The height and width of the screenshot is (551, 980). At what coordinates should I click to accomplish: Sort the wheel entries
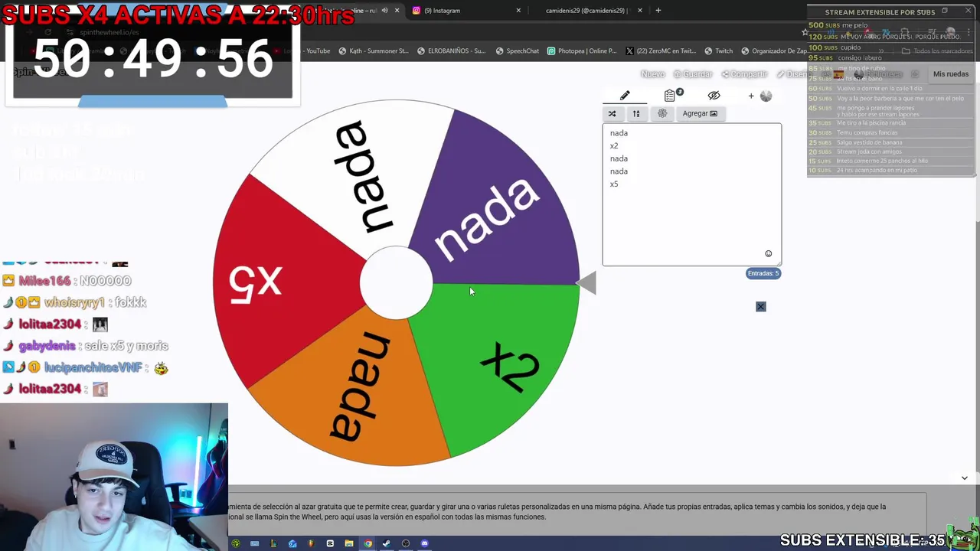[635, 113]
